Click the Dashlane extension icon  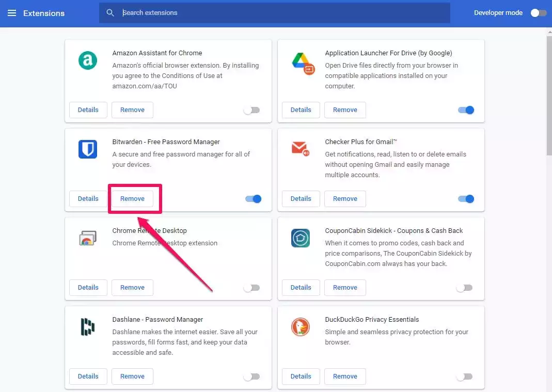click(x=88, y=327)
